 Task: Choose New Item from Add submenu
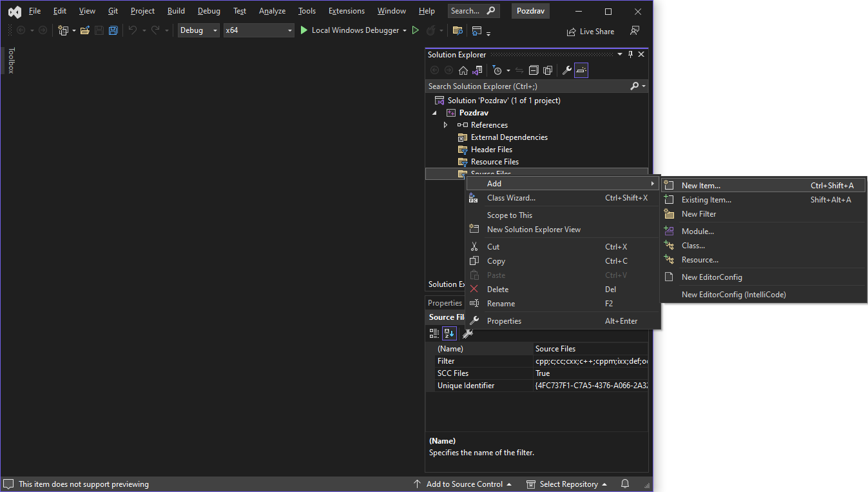763,186
